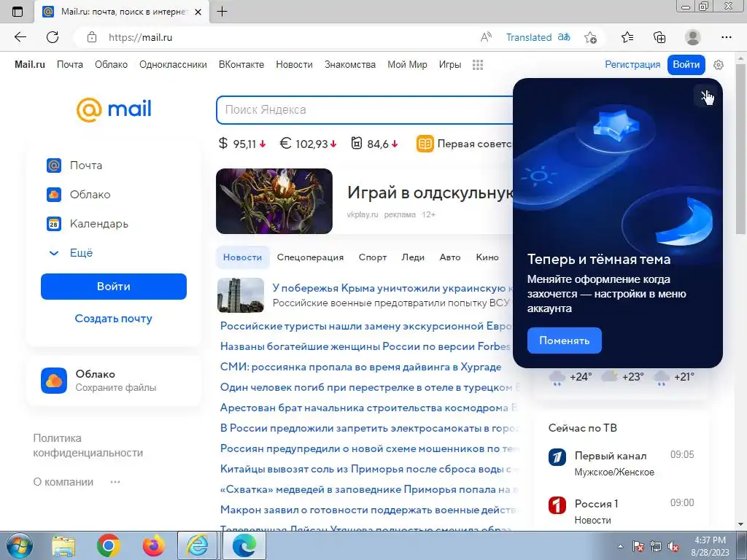Open Облако from the left sidebar
Image resolution: width=747 pixels, height=560 pixels.
click(x=79, y=194)
